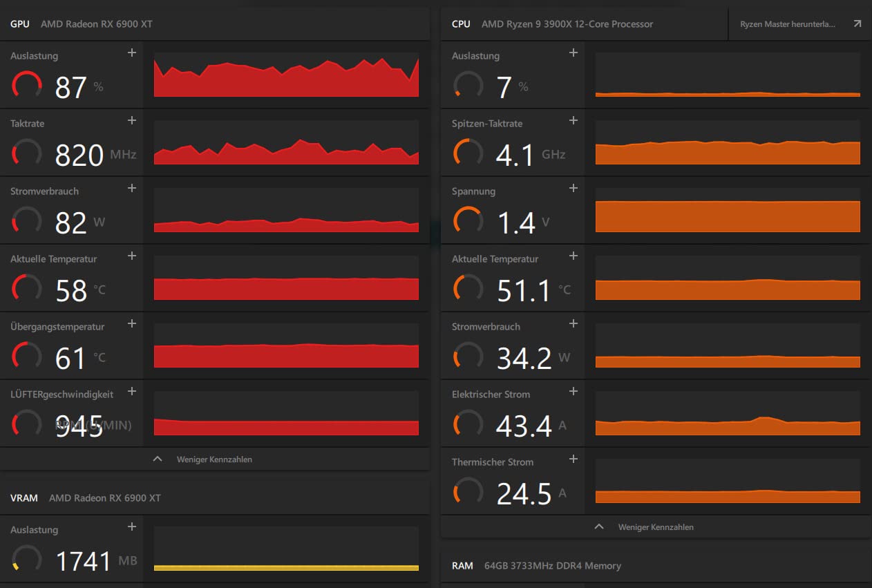Click the plus icon next to CPU Spannung

click(573, 189)
